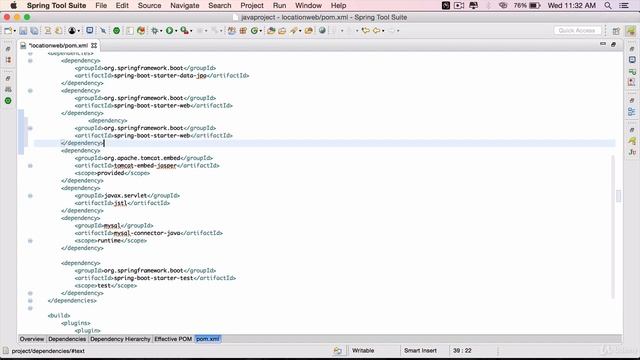
Task: Open the Apple menu
Action: coord(13,6)
